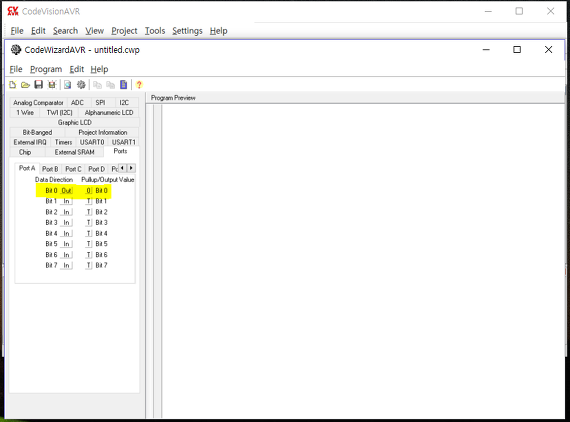Click inside the Program Preview text area
The image size is (570, 422).
tap(363, 261)
